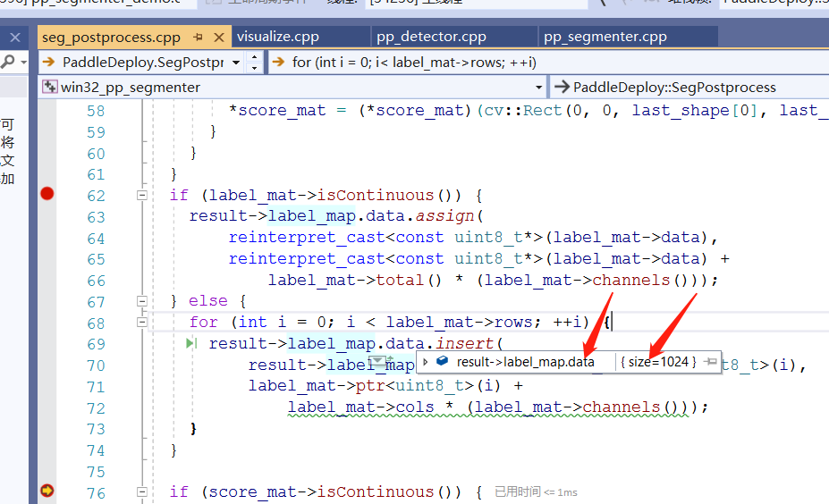Click cv::Rect on line 58
This screenshot has width=829, height=504.
coord(522,111)
